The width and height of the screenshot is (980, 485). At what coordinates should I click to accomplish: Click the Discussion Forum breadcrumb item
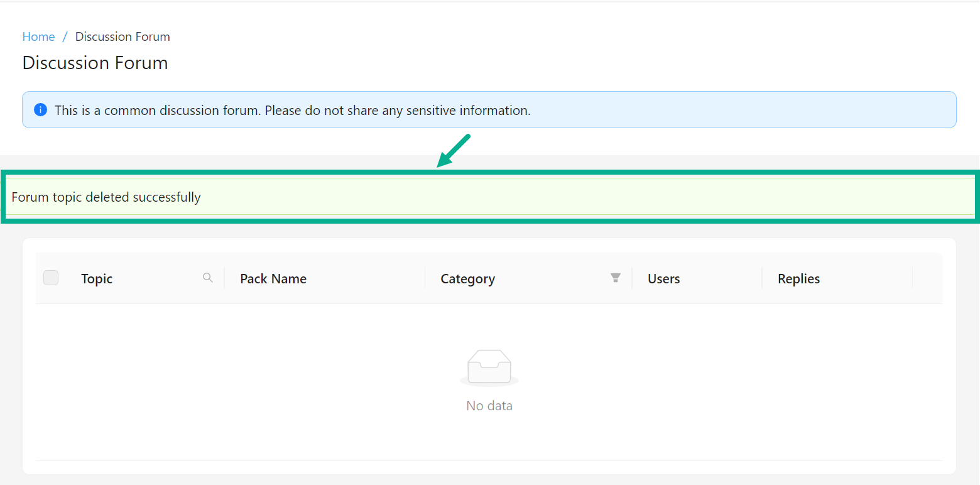(122, 37)
